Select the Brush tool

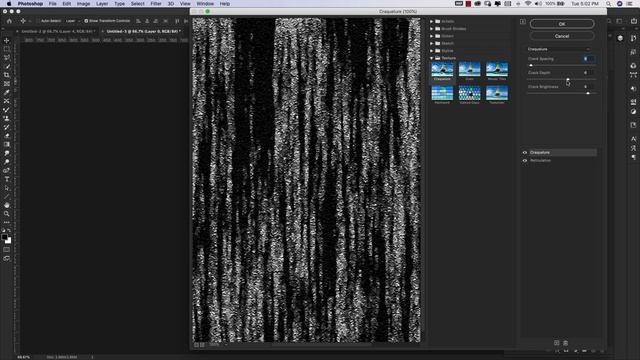(x=7, y=109)
